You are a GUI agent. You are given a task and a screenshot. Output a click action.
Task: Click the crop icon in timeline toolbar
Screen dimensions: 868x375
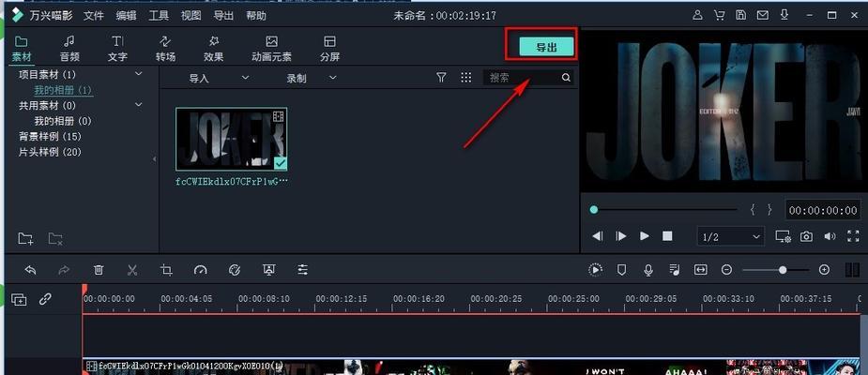tap(166, 270)
